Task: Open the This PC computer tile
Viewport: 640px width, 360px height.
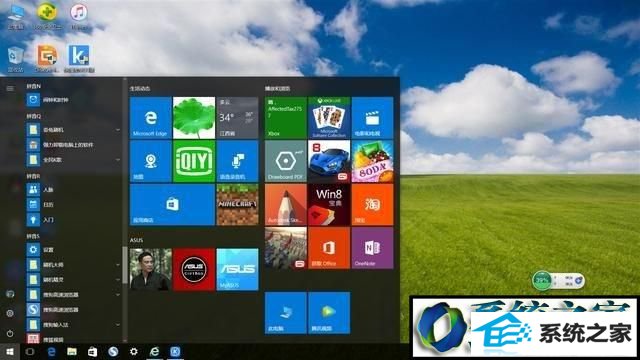Action: [286, 313]
